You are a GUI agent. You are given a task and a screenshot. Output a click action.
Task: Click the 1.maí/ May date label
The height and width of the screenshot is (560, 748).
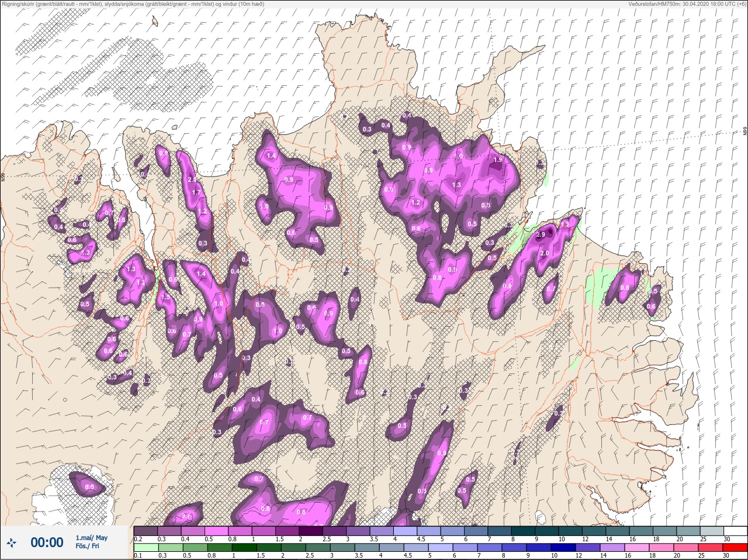click(x=91, y=538)
